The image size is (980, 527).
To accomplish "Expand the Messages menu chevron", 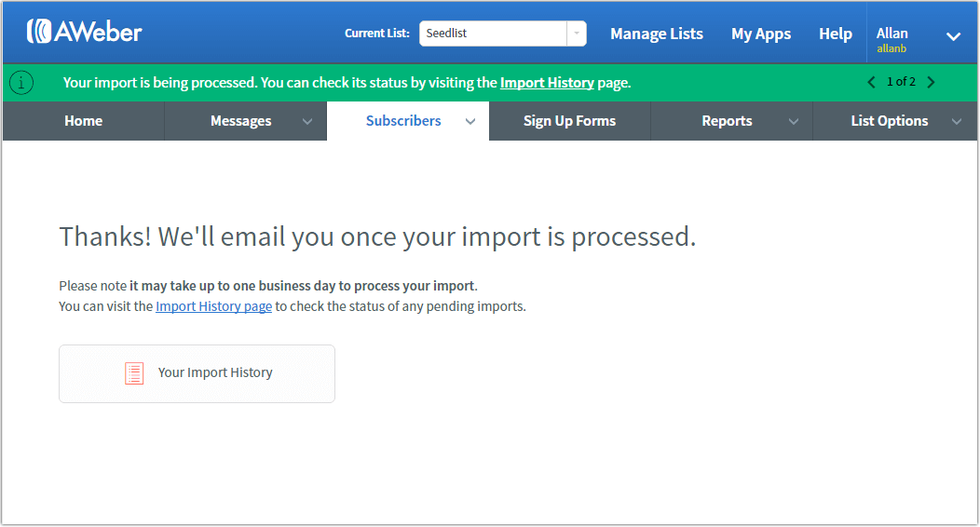I will tap(306, 122).
